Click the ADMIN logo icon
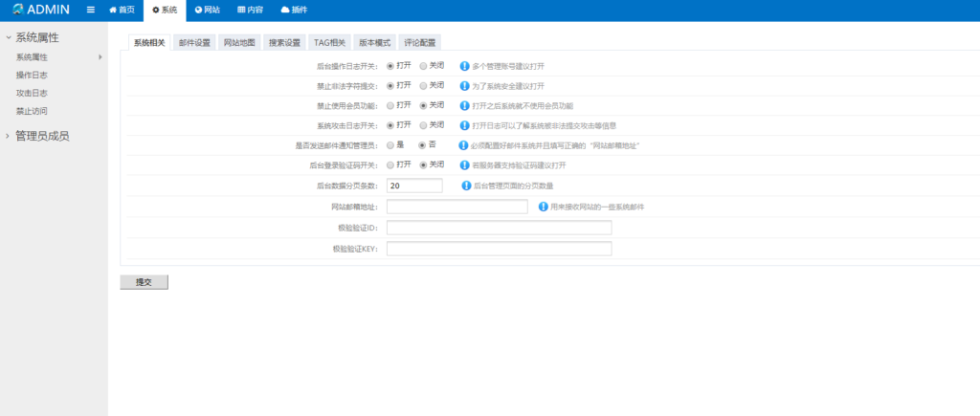 (18, 10)
